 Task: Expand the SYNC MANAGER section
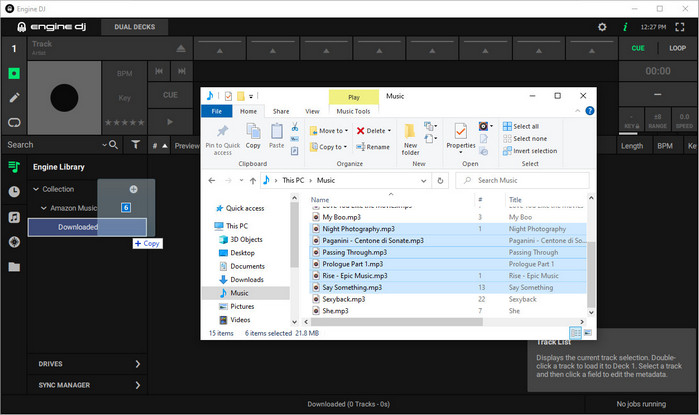(x=88, y=385)
